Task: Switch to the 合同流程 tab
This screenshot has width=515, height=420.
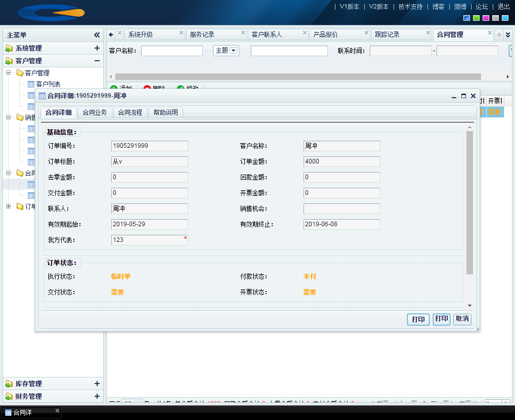Action: pos(130,112)
